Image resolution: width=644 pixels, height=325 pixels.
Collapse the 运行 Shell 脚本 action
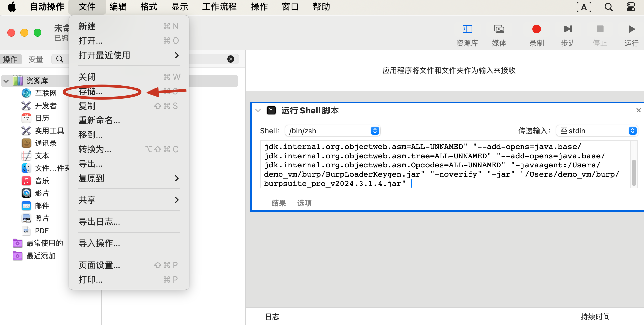pos(258,111)
